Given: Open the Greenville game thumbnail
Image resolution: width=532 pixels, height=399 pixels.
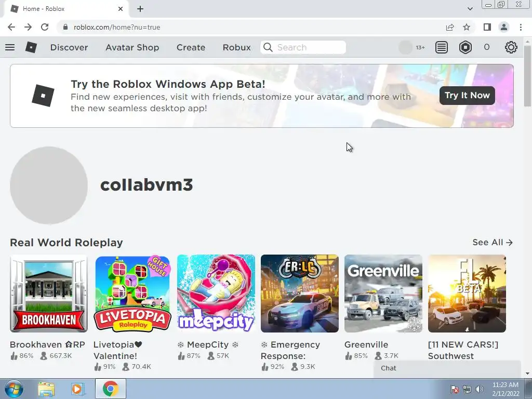Looking at the screenshot, I should [x=383, y=294].
